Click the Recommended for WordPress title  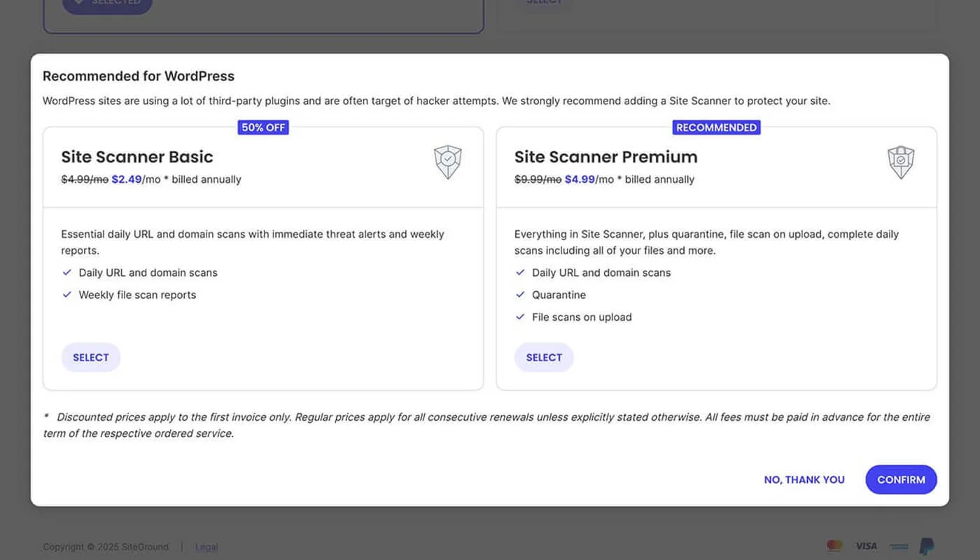[139, 76]
